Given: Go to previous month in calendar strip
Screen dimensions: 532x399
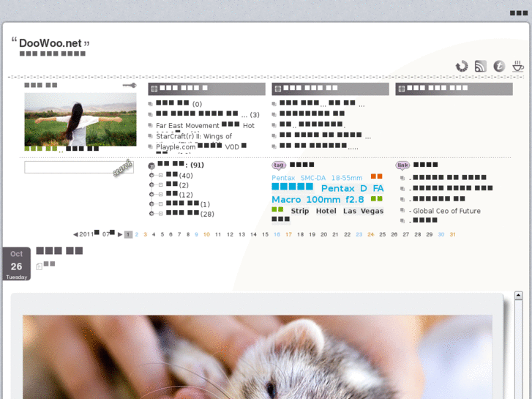Looking at the screenshot, I should tap(75, 234).
